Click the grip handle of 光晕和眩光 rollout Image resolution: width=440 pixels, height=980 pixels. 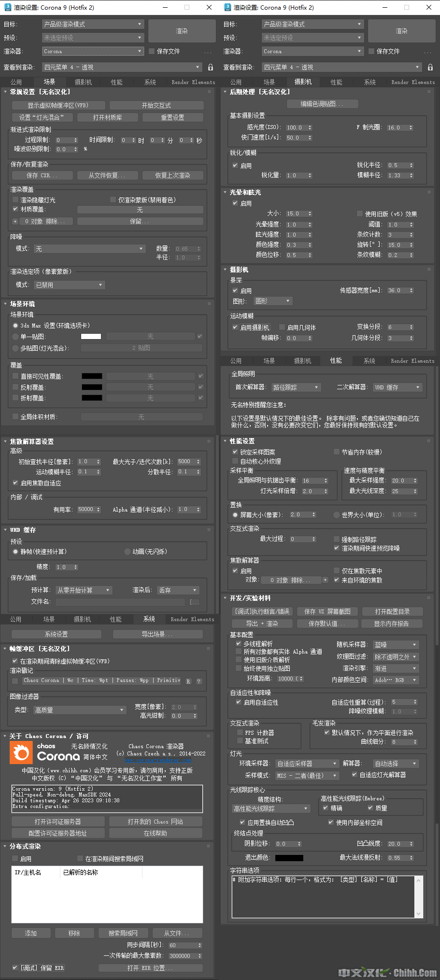pyautogui.click(x=429, y=192)
